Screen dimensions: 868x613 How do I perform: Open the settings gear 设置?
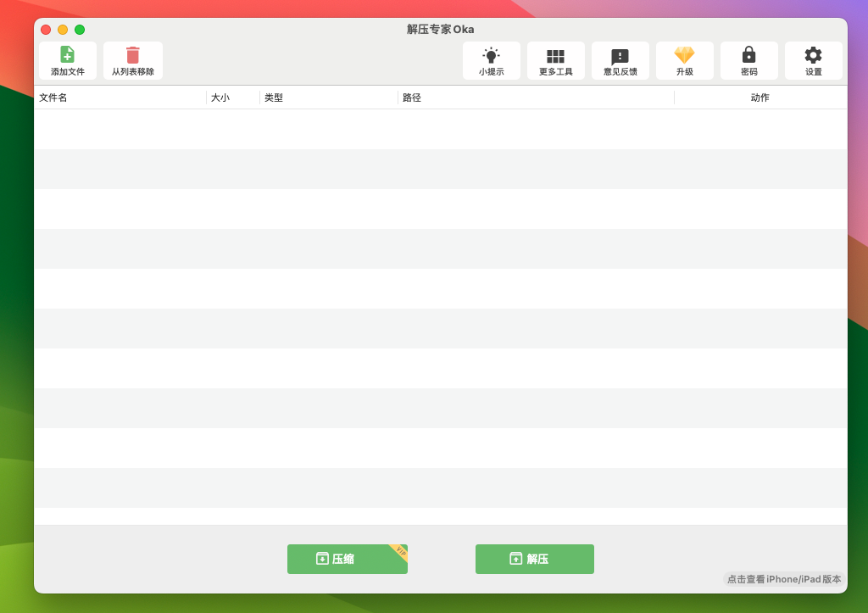[813, 56]
